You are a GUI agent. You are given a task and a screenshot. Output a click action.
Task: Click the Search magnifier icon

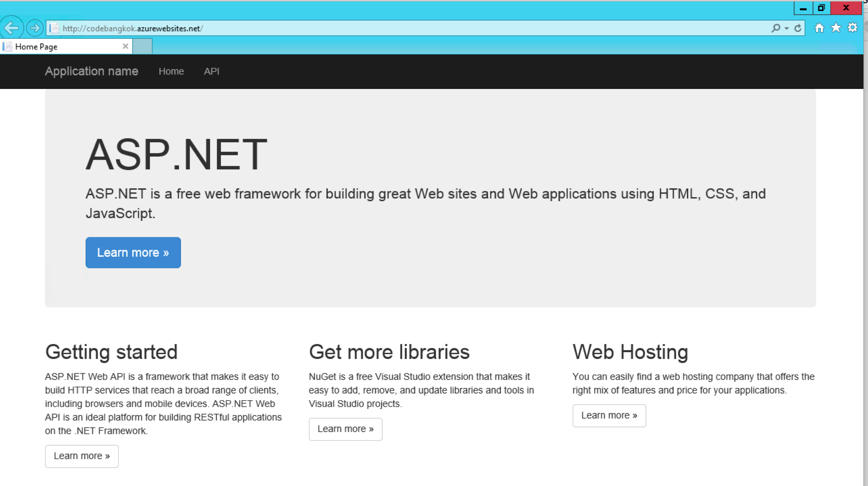(x=776, y=28)
